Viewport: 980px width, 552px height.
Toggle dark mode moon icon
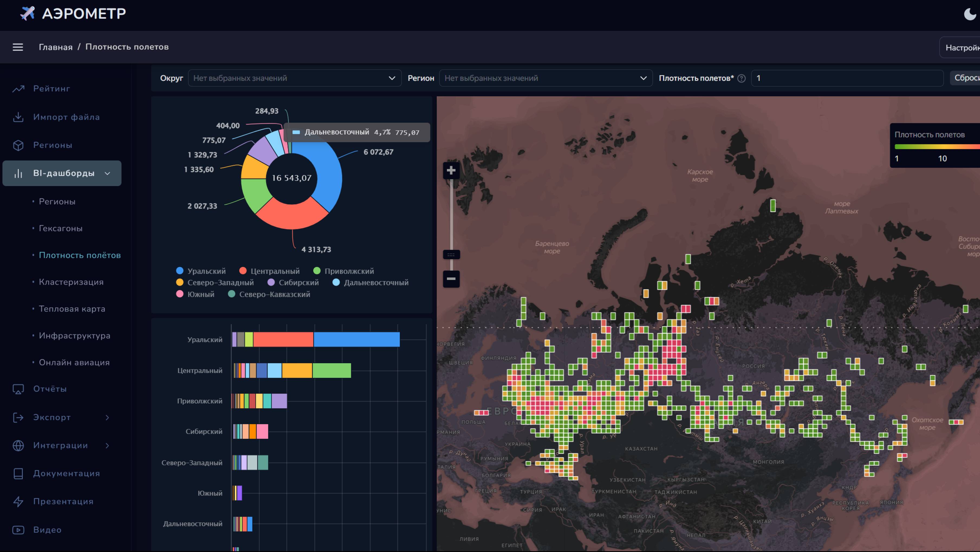coord(970,14)
